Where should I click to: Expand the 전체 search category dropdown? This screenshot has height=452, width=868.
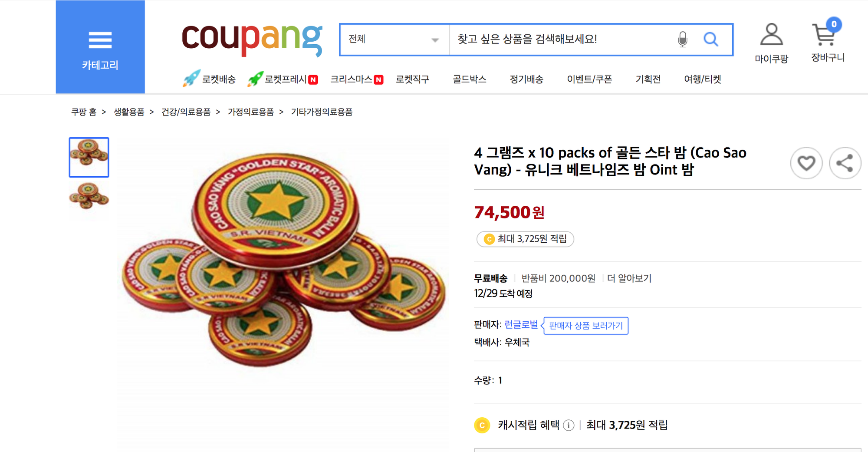[394, 40]
